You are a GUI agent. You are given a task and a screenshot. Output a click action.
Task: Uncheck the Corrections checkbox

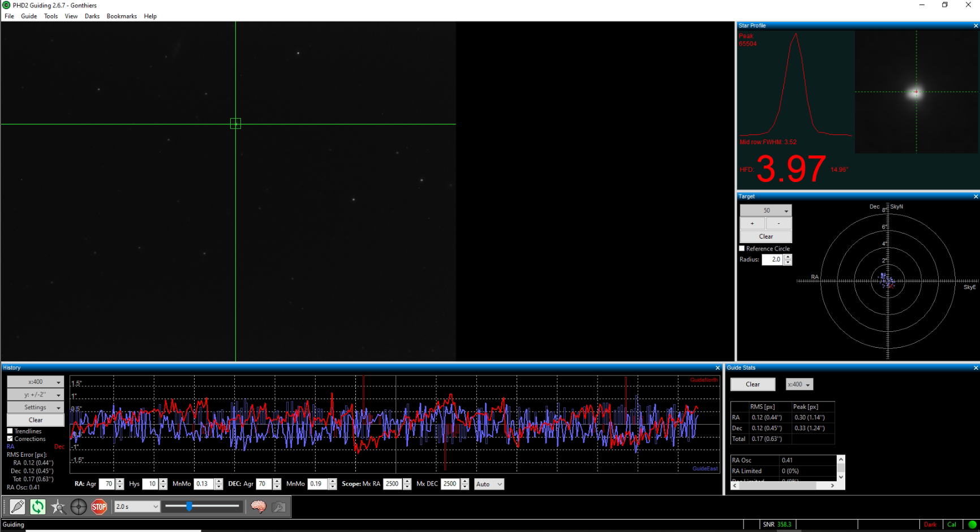pos(10,439)
